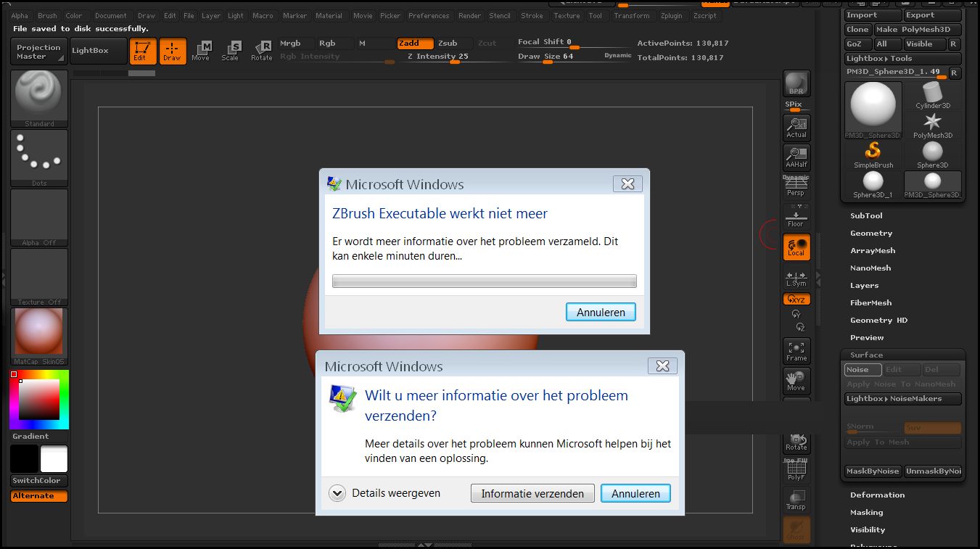The image size is (980, 549).
Task: Toggle the Zsub button
Action: [453, 44]
